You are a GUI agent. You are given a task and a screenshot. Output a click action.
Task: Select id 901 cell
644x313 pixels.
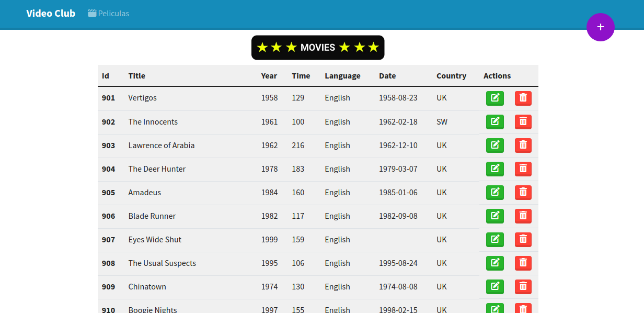(108, 98)
